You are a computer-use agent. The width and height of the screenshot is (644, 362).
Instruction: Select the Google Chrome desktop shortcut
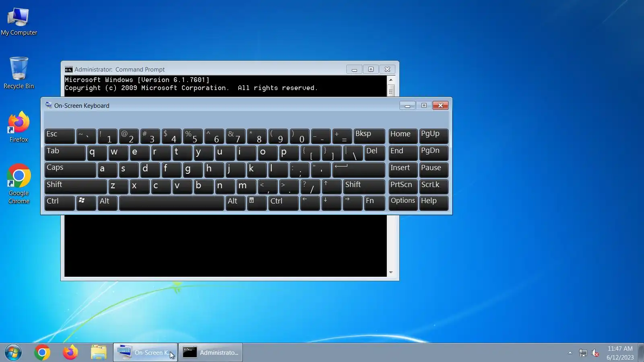[x=19, y=184]
